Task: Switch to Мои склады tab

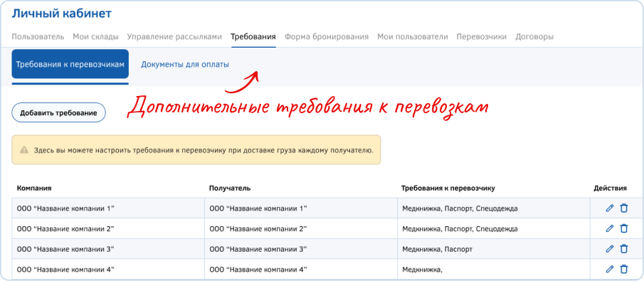Action: 95,37
